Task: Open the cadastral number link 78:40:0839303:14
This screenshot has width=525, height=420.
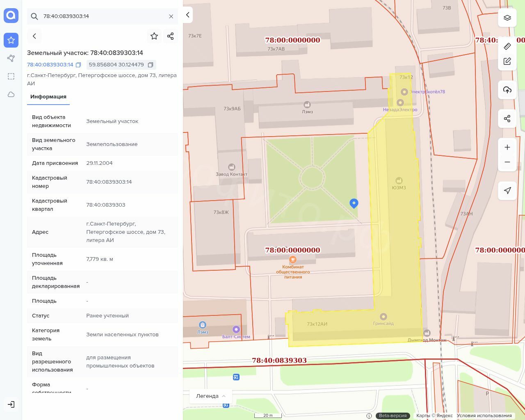Action: coord(50,65)
